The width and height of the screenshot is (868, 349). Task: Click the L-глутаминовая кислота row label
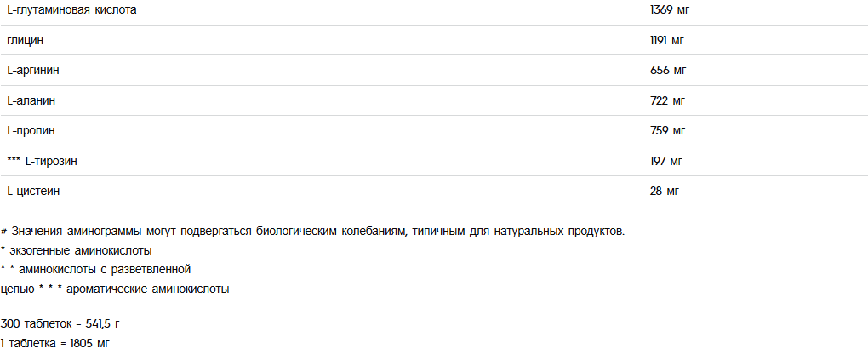click(71, 10)
